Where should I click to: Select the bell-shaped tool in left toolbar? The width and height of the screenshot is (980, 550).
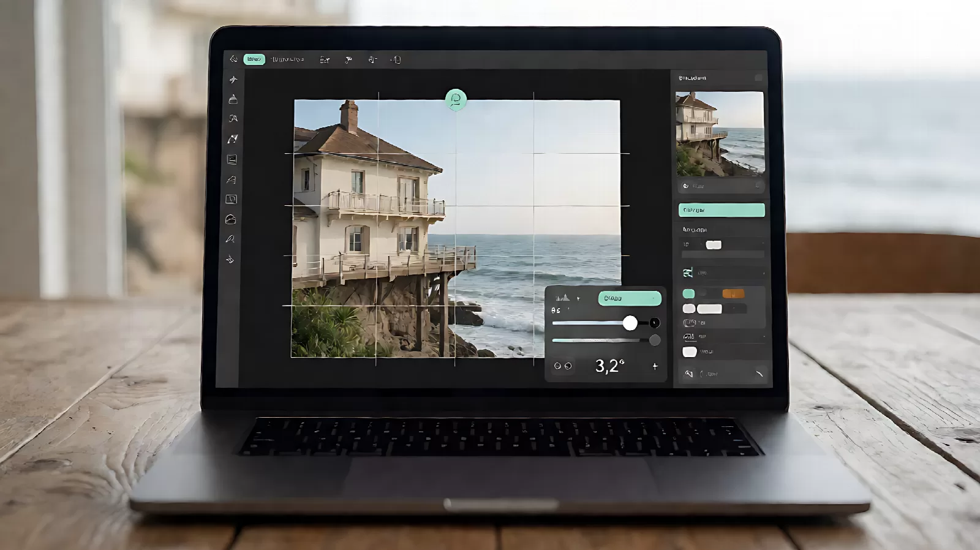233,99
